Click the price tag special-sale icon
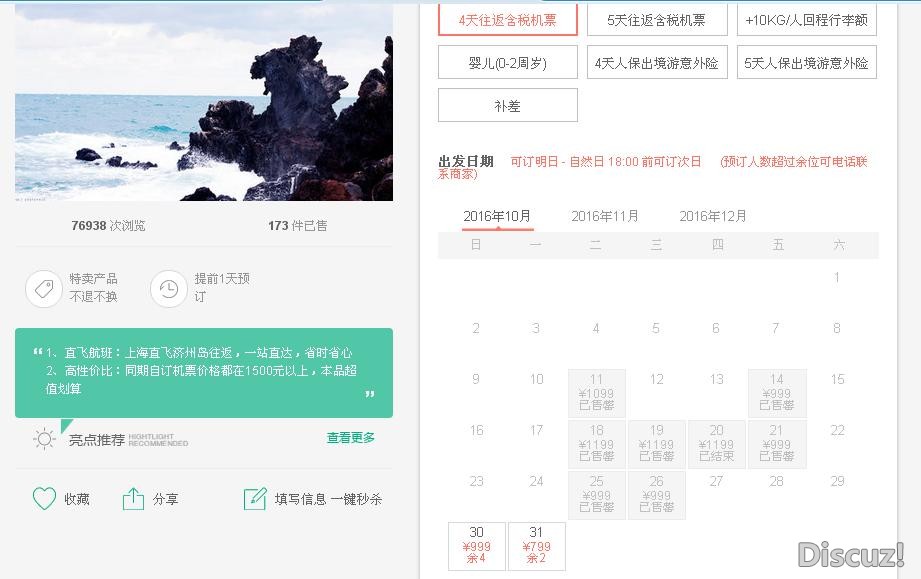Screen dimensions: 921x579 (43, 288)
